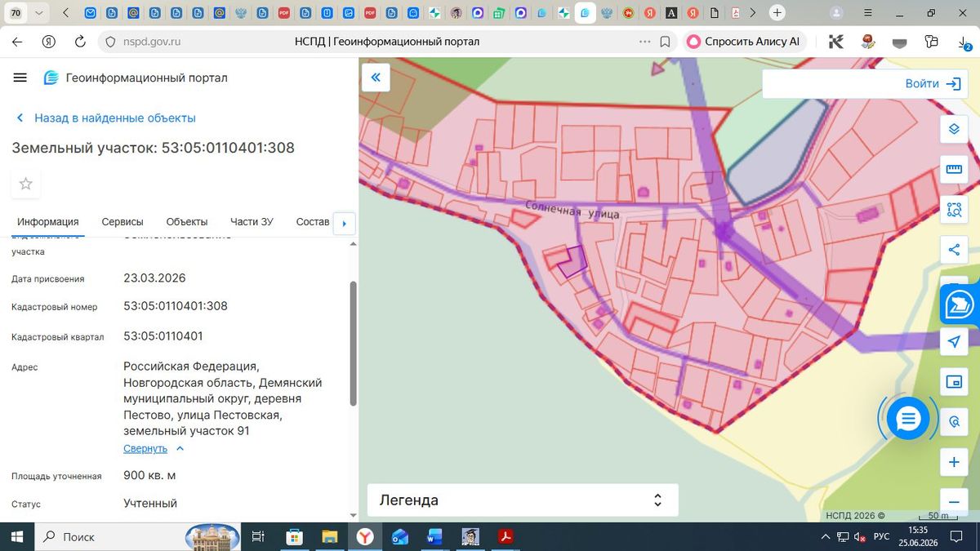980x551 pixels.
Task: Click the info panel vertical scrollbar
Action: pyautogui.click(x=353, y=343)
